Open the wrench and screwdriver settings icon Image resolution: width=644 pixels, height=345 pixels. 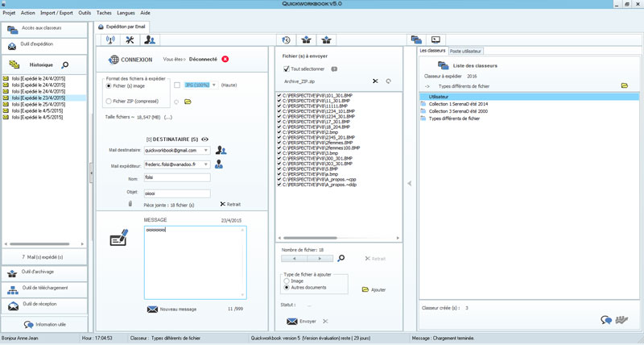pos(129,40)
